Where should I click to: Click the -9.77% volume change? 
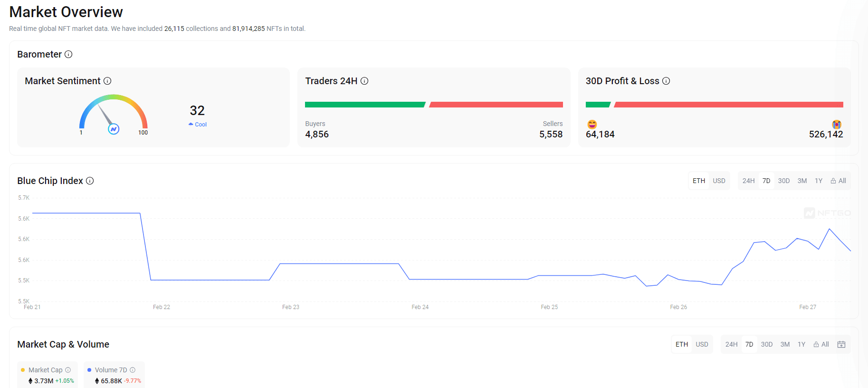point(133,381)
